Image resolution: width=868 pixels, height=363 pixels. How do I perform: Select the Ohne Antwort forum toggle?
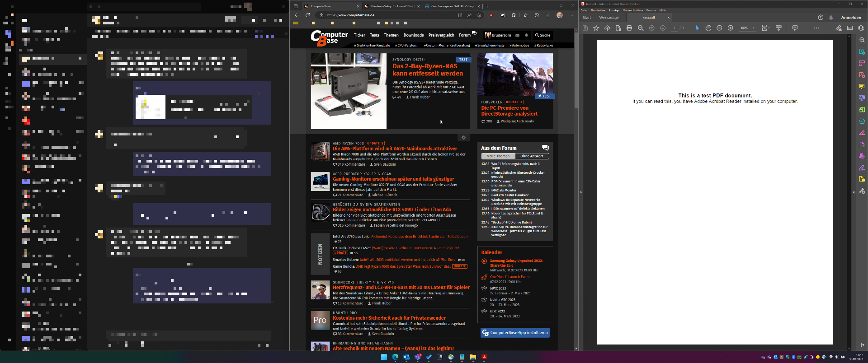(532, 156)
